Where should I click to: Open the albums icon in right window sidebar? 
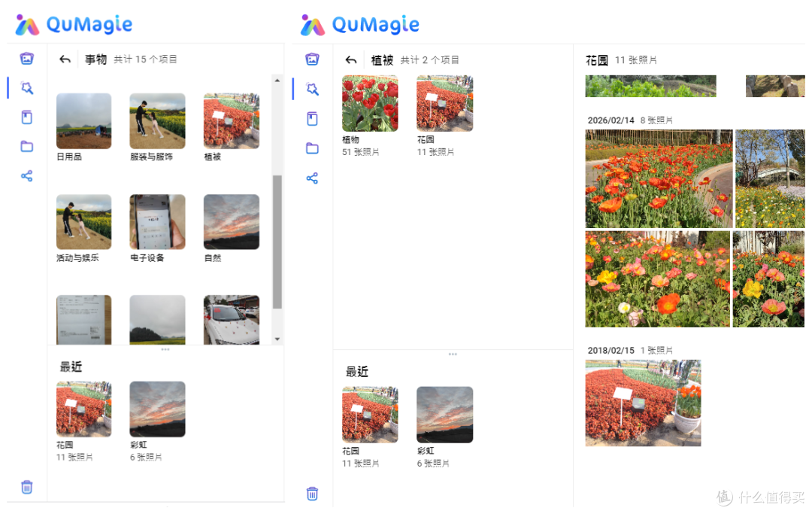coord(312,119)
